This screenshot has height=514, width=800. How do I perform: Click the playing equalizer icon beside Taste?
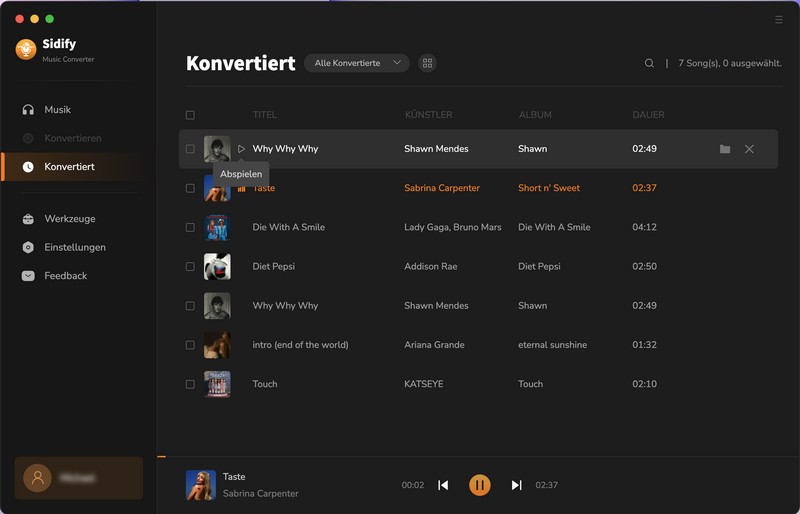click(x=241, y=188)
